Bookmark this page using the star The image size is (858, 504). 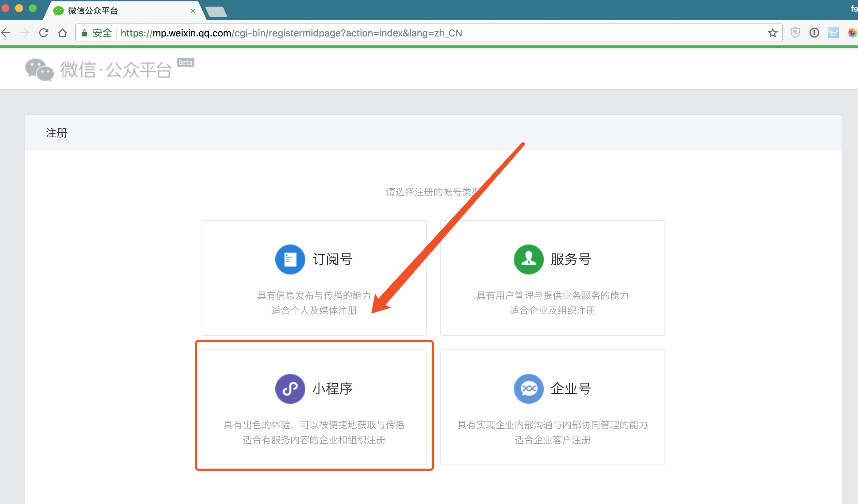772,33
